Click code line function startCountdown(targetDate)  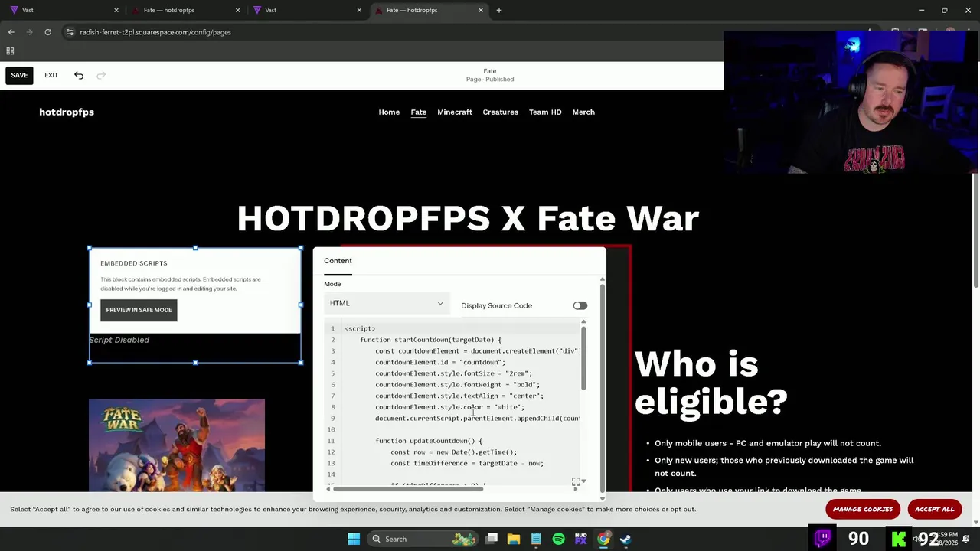click(x=430, y=340)
